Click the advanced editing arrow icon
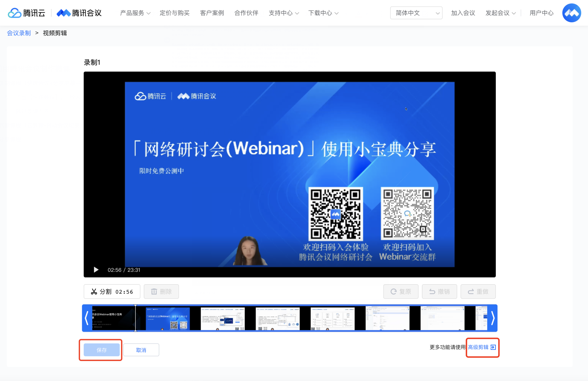 493,347
